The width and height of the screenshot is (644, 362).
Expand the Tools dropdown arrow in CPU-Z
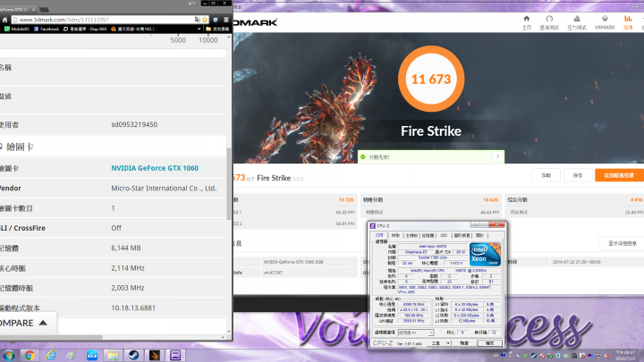448,343
